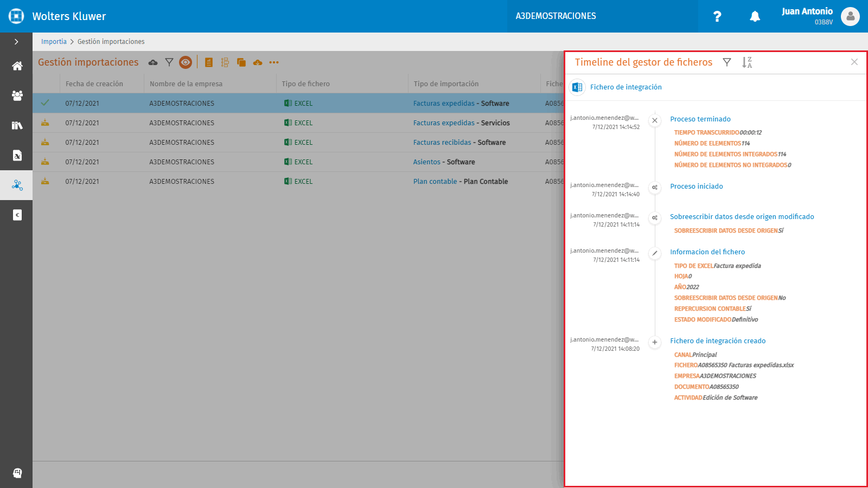This screenshot has width=868, height=488.
Task: Filter the Timeline del gestor de ficheros panel
Action: (727, 62)
